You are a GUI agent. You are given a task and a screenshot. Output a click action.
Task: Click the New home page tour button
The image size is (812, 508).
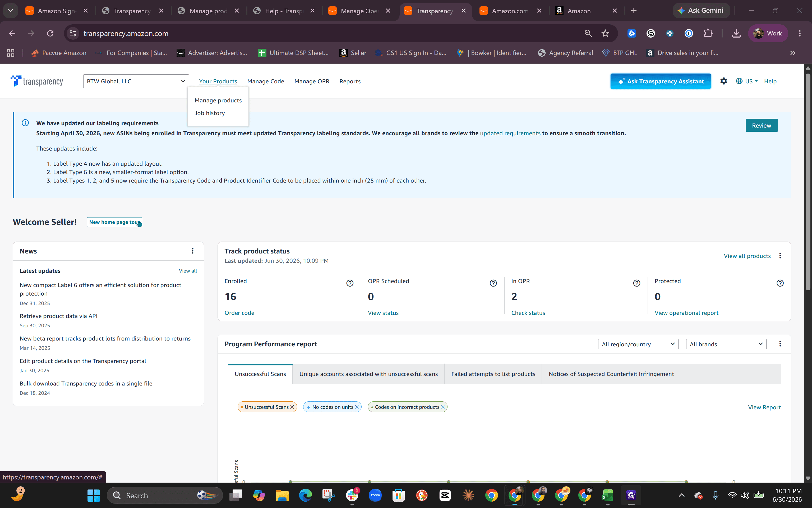[114, 222]
